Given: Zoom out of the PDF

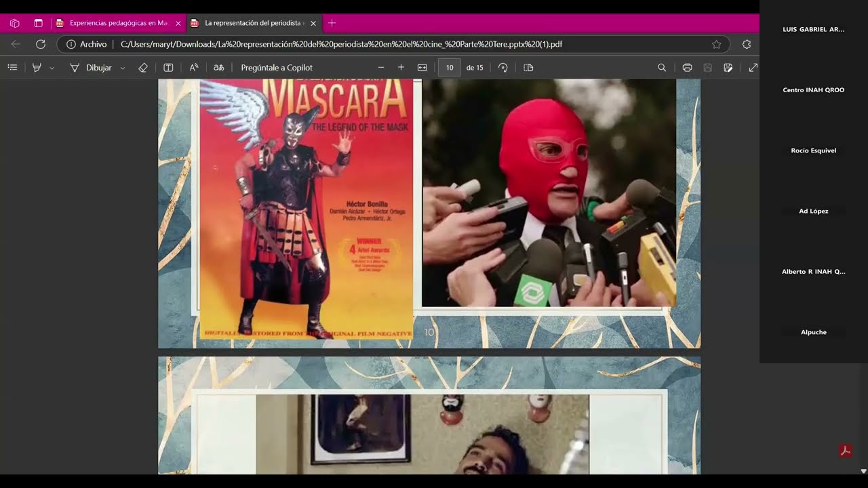Looking at the screenshot, I should tap(381, 68).
